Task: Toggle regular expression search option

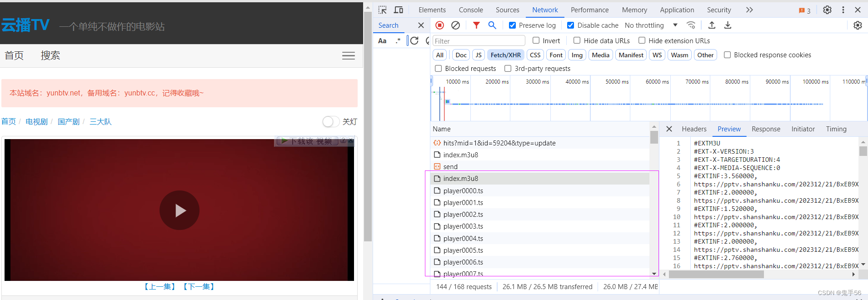Action: (398, 40)
